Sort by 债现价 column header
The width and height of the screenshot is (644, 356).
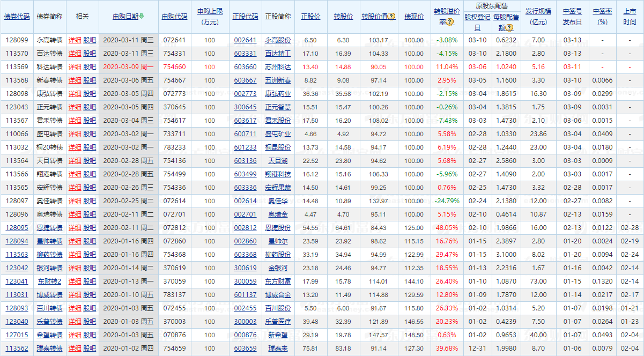pos(413,17)
